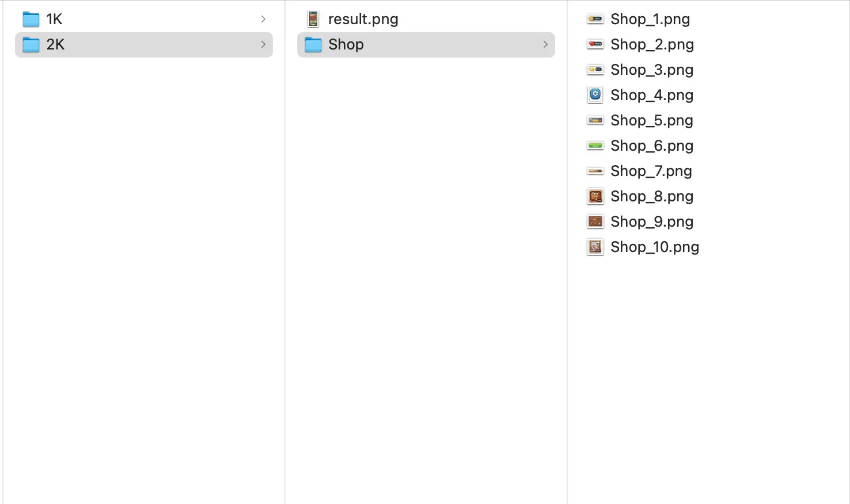Click the folder icon beside Shop

313,44
